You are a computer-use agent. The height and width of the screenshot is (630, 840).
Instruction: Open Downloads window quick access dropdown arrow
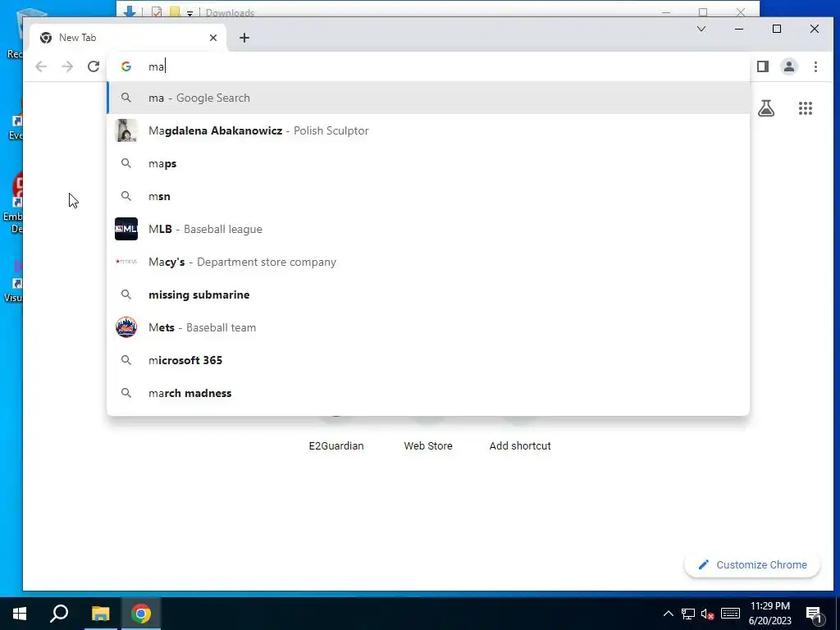(x=189, y=13)
